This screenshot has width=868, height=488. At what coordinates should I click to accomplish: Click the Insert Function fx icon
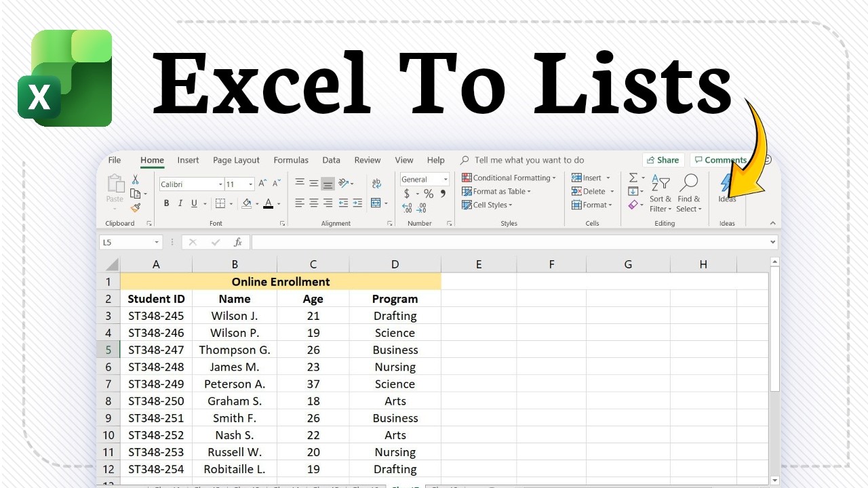click(238, 242)
